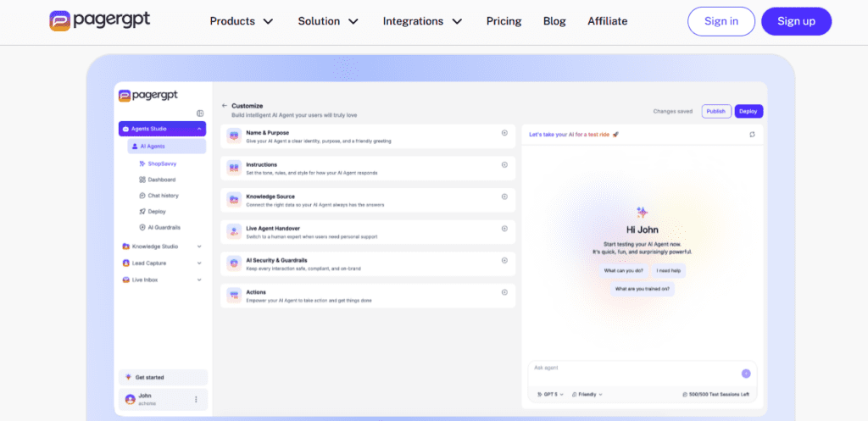868x421 pixels.
Task: Click the Sign up button
Action: tap(796, 21)
